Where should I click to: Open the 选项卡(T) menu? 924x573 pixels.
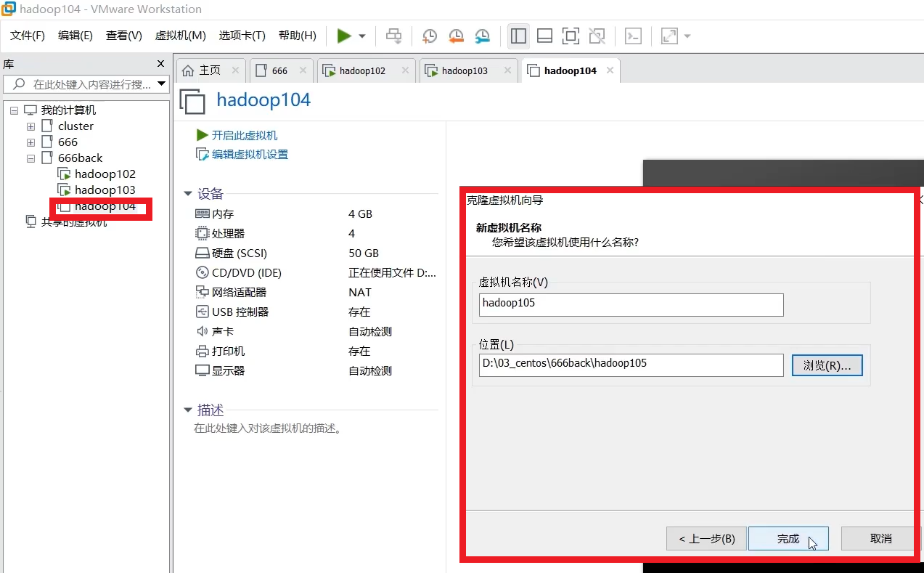pos(242,36)
